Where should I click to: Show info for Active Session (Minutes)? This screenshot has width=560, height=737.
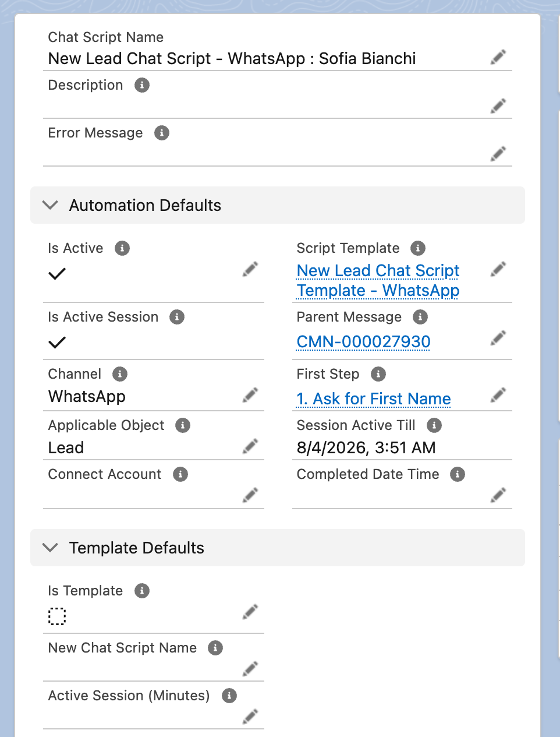pyautogui.click(x=229, y=696)
